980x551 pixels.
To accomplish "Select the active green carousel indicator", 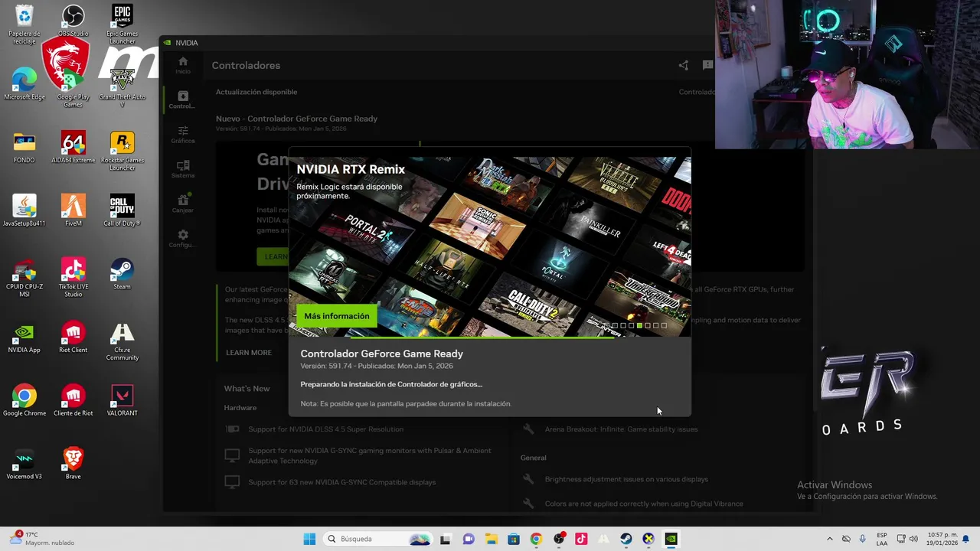I will (x=639, y=326).
